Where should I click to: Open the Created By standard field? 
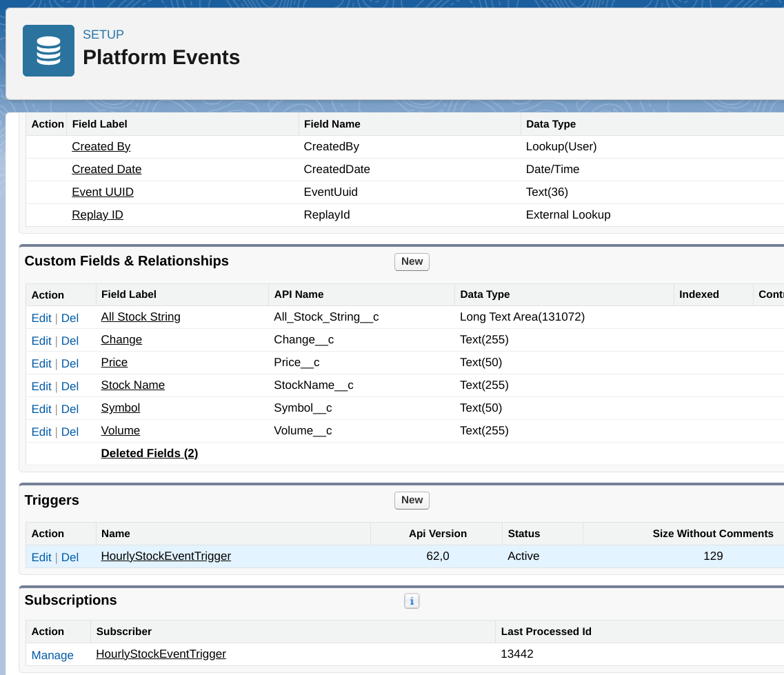click(101, 147)
